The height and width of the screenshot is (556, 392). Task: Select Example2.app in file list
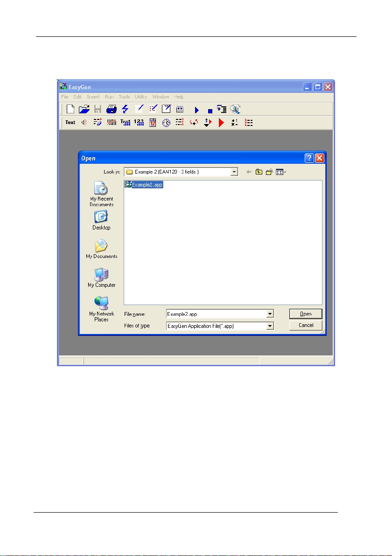coord(144,185)
